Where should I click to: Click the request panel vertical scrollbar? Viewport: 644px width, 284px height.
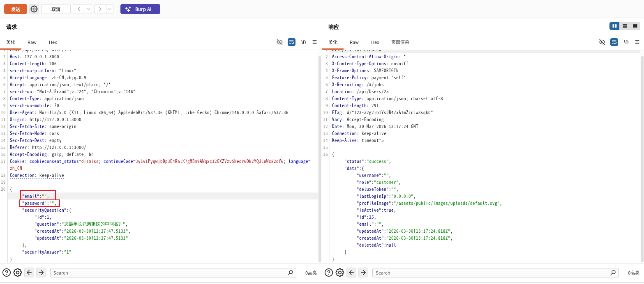(x=320, y=159)
